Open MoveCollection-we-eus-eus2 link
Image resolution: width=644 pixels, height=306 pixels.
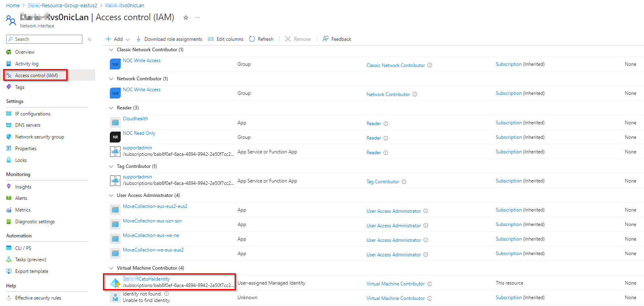point(153,250)
